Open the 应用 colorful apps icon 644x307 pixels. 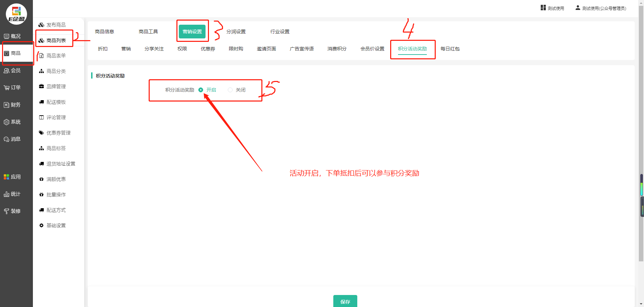(7, 177)
